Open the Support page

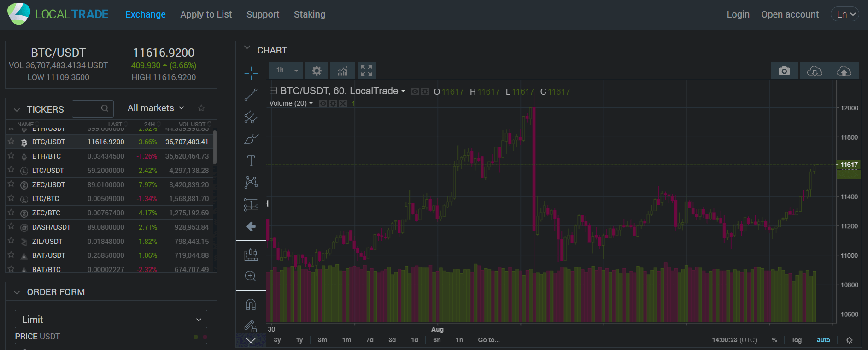pos(263,14)
